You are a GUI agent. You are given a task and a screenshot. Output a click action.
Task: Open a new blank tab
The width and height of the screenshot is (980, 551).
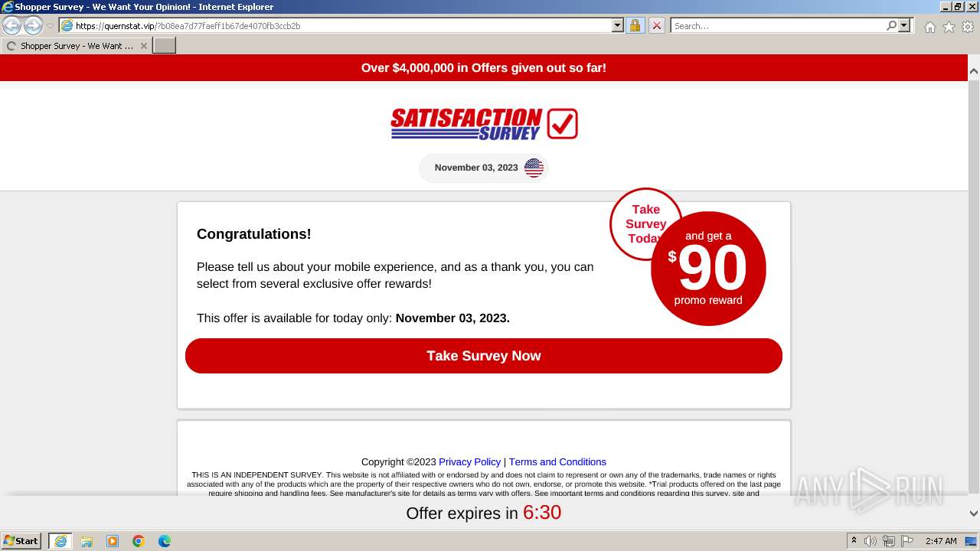coord(165,46)
